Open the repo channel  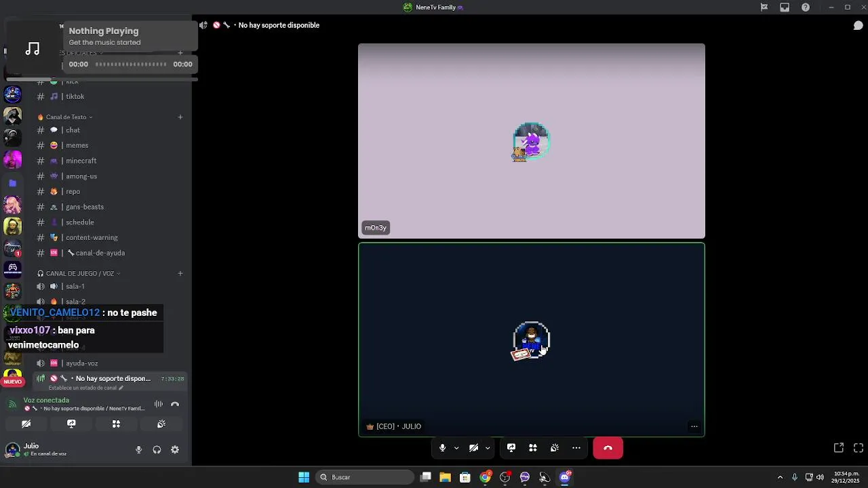pos(108,192)
